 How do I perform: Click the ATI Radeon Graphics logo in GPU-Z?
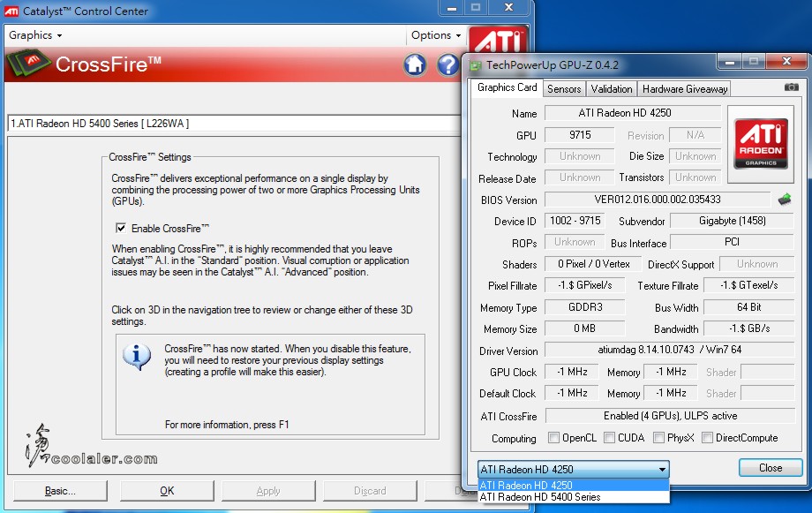(x=761, y=144)
